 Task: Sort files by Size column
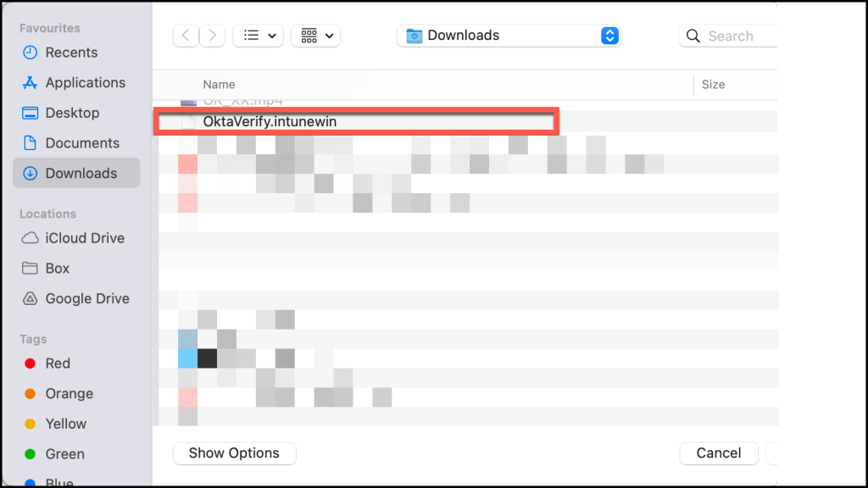pos(713,85)
